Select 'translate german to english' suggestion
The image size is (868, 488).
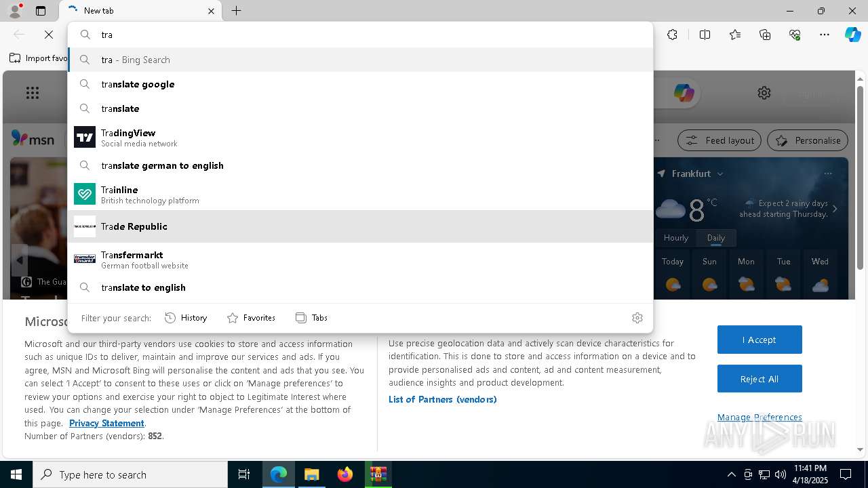point(360,165)
